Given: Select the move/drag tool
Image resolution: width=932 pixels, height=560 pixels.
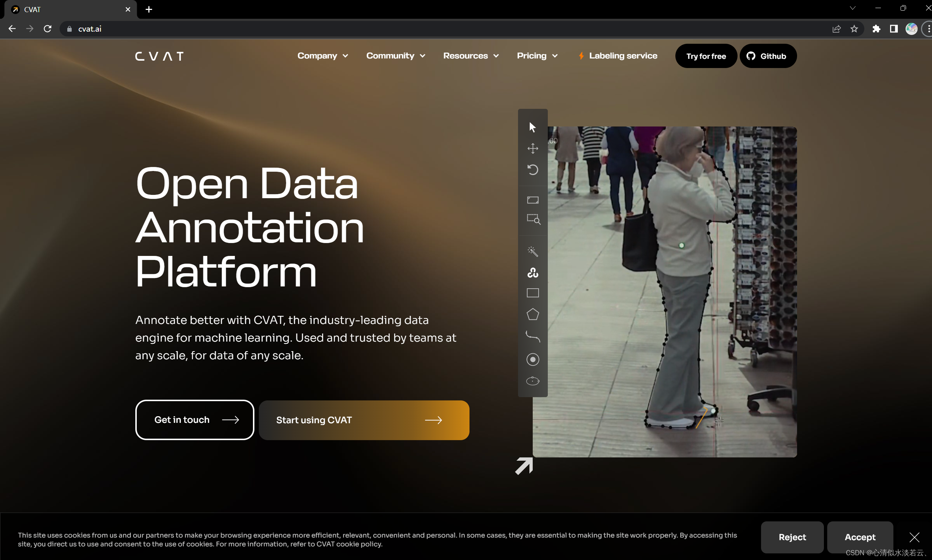Looking at the screenshot, I should 533,148.
